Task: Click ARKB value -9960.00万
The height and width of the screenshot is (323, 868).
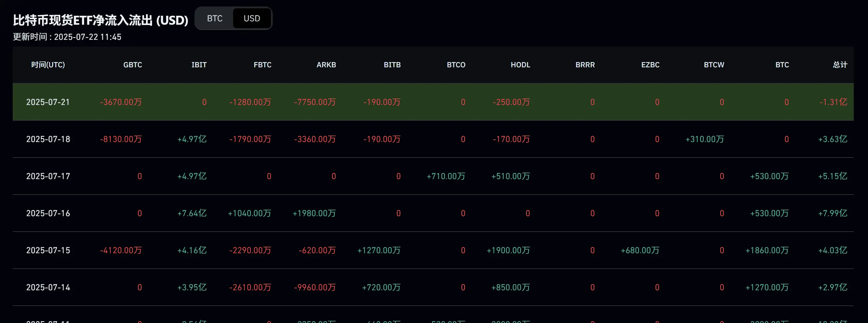Action: (x=315, y=287)
